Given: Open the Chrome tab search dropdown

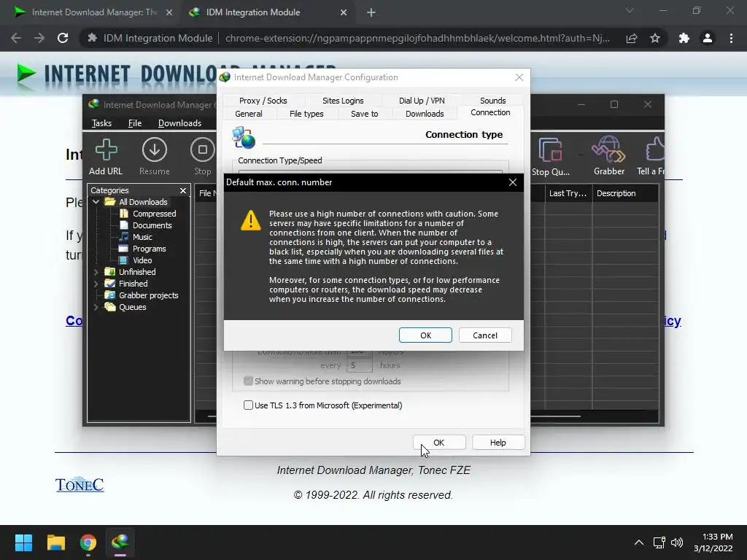Looking at the screenshot, I should point(630,10).
